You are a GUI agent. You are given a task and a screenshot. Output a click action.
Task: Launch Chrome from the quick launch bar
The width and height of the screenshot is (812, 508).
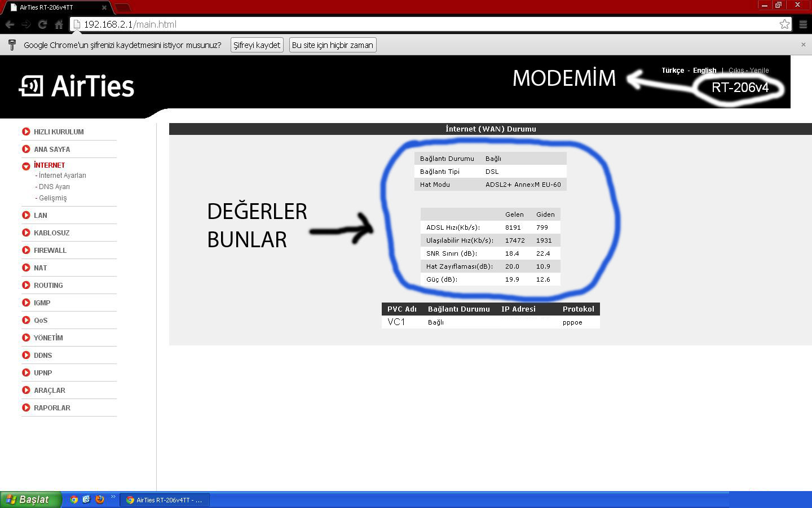pyautogui.click(x=74, y=500)
